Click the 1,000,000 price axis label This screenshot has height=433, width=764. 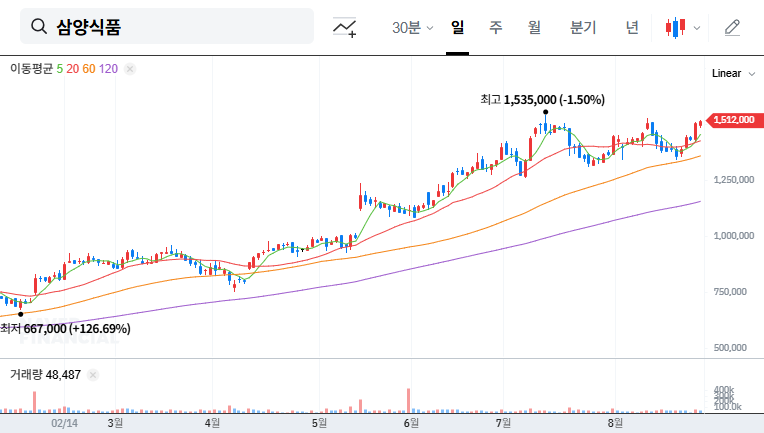point(734,236)
